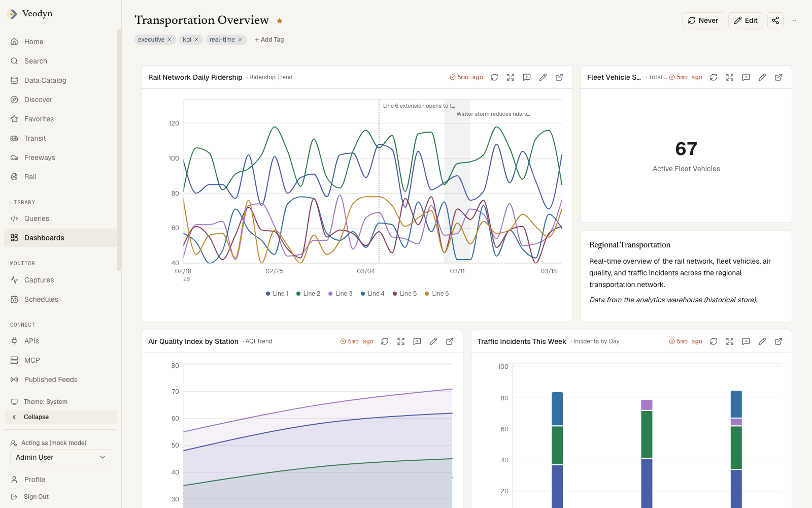812x508 pixels.
Task: Expand Rail Network Daily Ridership to fullscreen
Action: 511,77
